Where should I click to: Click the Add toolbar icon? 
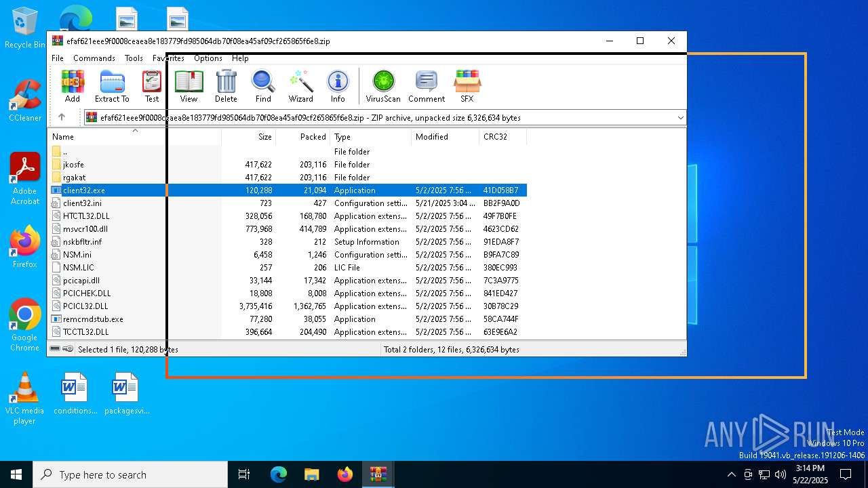tap(73, 86)
